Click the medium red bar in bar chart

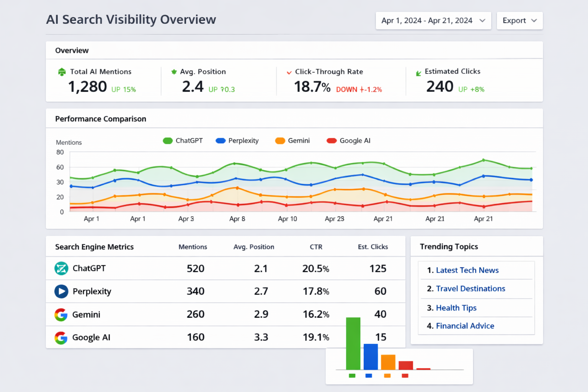[406, 365]
